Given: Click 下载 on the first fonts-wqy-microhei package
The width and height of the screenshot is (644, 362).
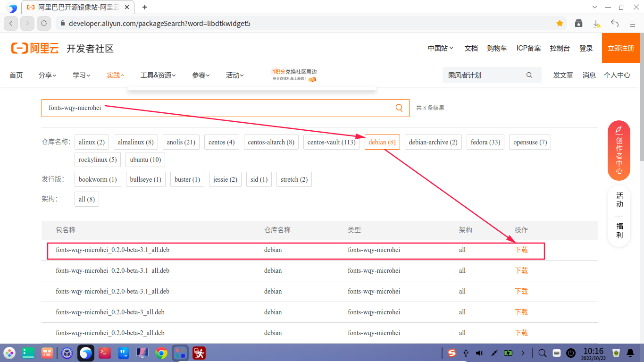Looking at the screenshot, I should click(x=521, y=250).
